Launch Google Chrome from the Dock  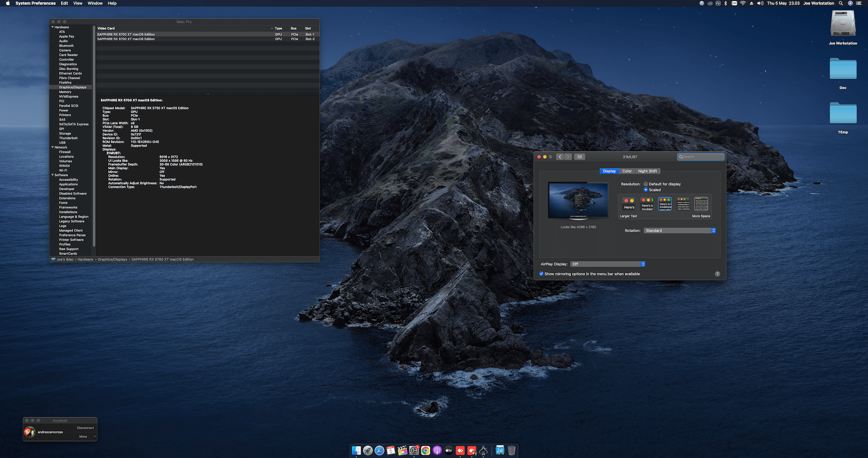coord(425,450)
